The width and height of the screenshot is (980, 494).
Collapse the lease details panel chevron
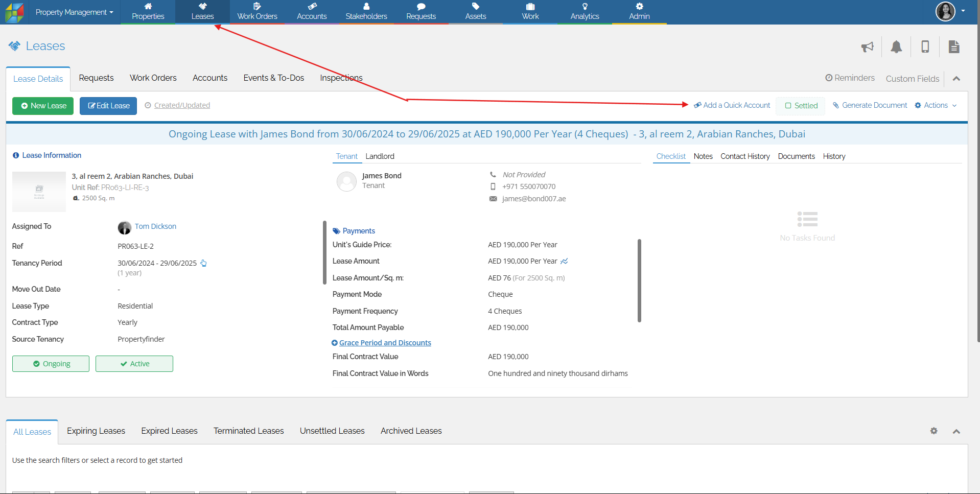(956, 79)
